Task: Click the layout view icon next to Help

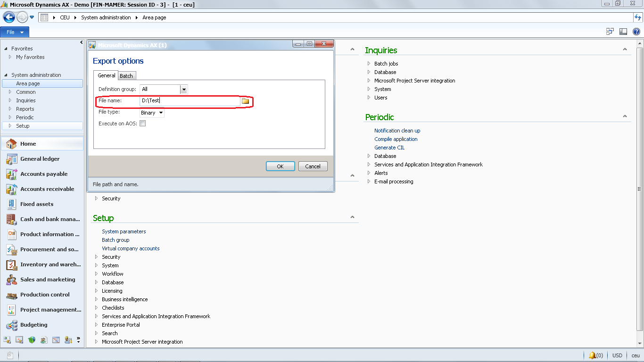Action: point(623,32)
